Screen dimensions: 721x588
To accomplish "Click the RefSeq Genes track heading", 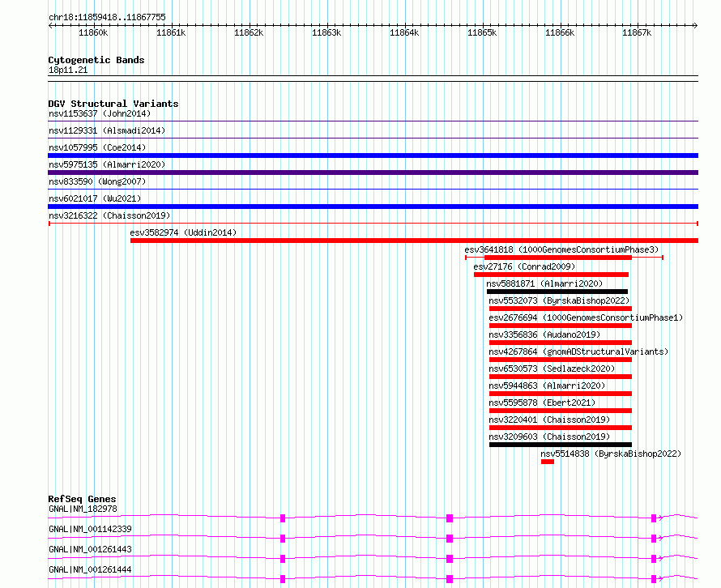I will [x=82, y=499].
